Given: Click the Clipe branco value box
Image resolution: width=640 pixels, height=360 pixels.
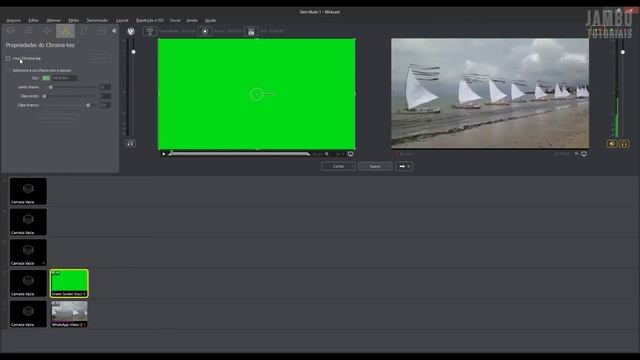Looking at the screenshot, I should tap(105, 105).
